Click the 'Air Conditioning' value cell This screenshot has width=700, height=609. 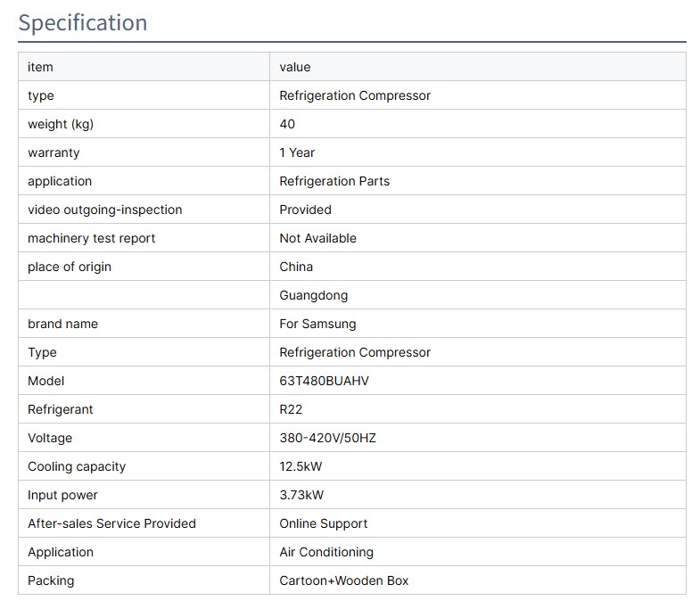[x=326, y=552]
